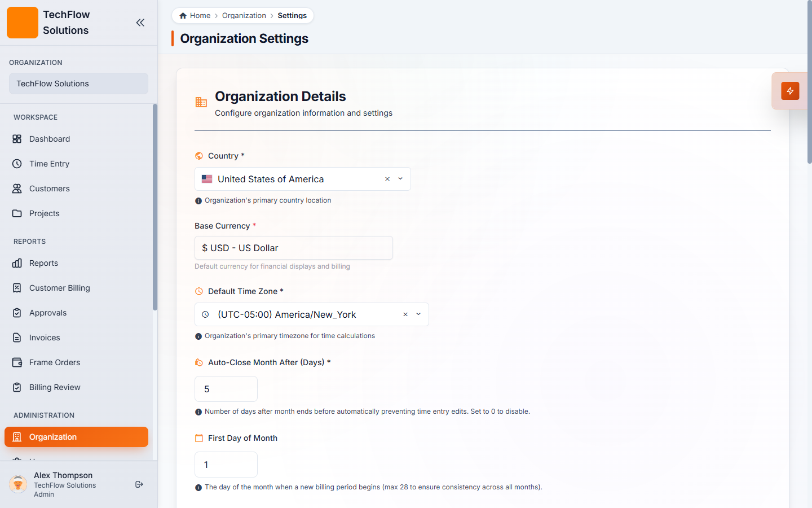Click the Projects folder icon
812x508 pixels.
pyautogui.click(x=17, y=213)
